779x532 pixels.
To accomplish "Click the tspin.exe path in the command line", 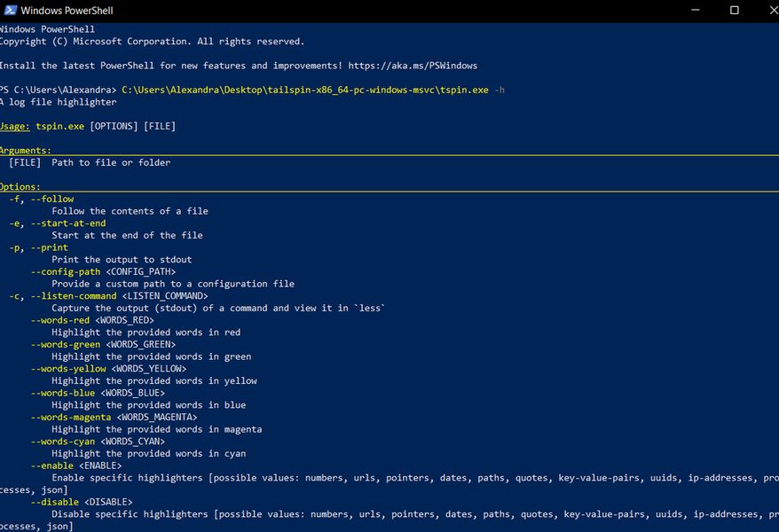I will click(x=304, y=90).
